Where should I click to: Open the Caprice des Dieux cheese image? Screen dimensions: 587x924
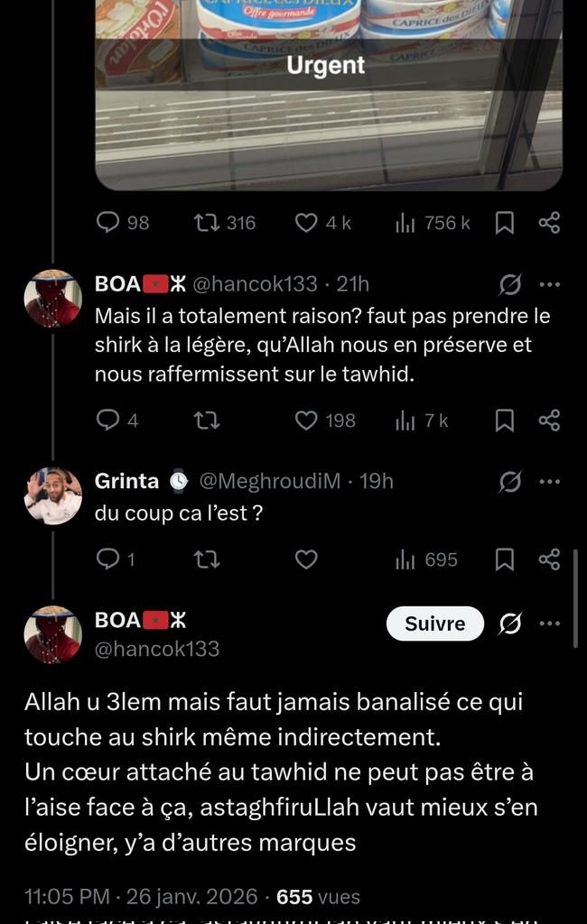pos(329,90)
